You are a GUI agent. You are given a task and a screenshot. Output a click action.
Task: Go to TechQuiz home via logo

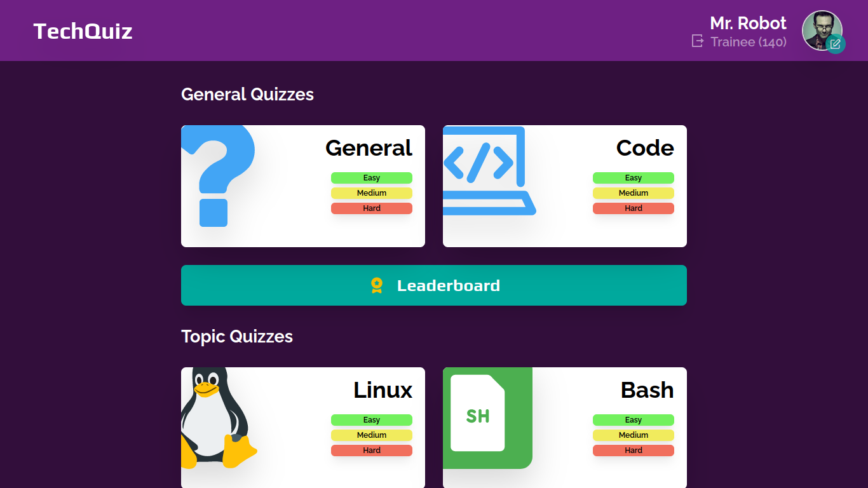83,31
